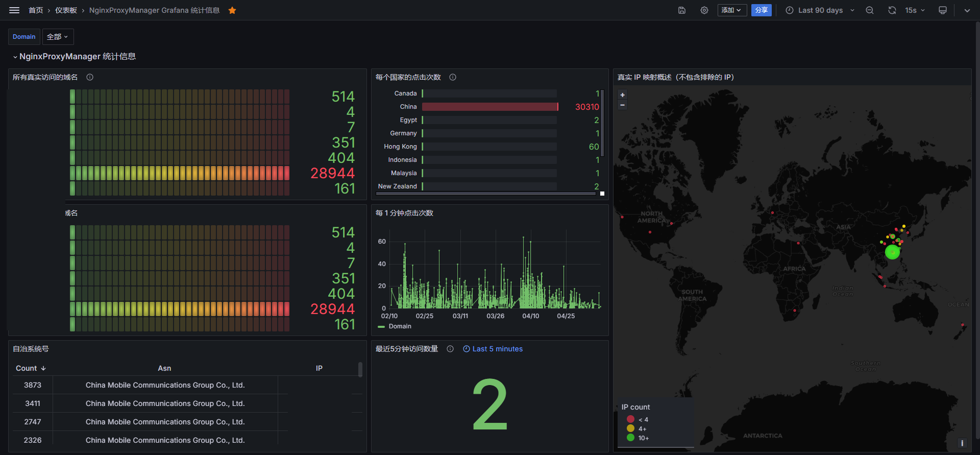Click table cell with count 3411
The width and height of the screenshot is (980, 455).
pyautogui.click(x=33, y=403)
